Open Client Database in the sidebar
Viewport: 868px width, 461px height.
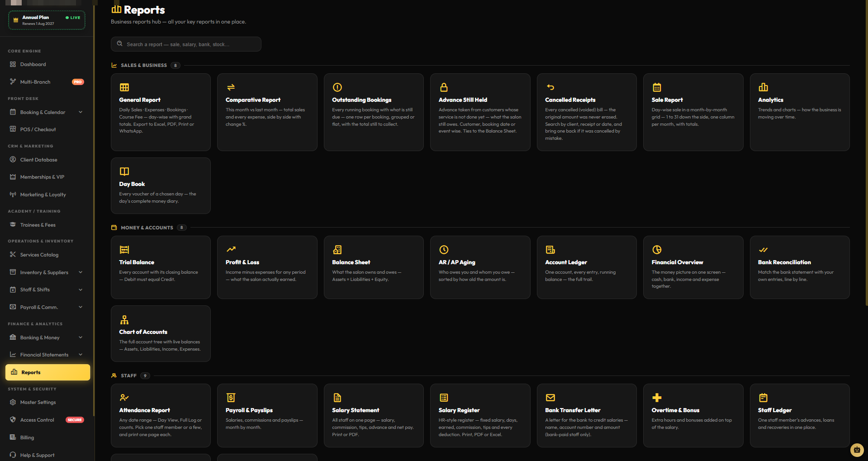47,160
